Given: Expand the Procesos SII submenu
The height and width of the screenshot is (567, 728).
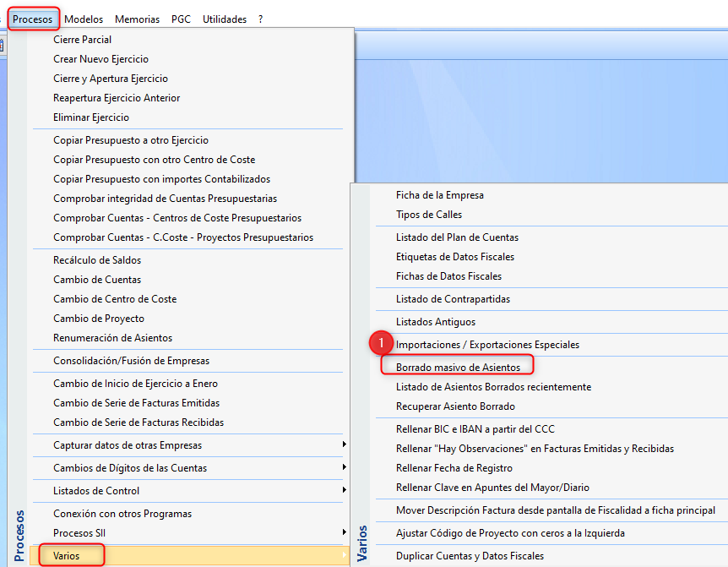Looking at the screenshot, I should pyautogui.click(x=79, y=532).
